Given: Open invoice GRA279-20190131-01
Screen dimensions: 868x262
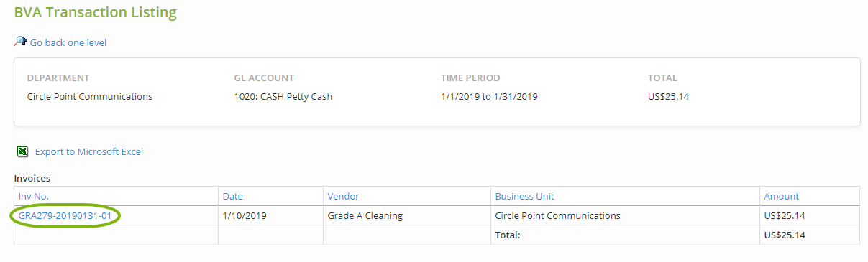Looking at the screenshot, I should coord(65,215).
